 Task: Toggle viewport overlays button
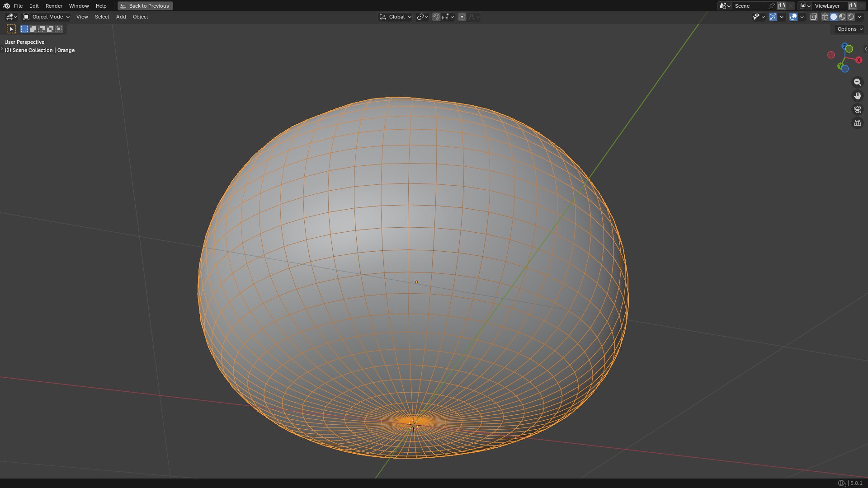793,17
